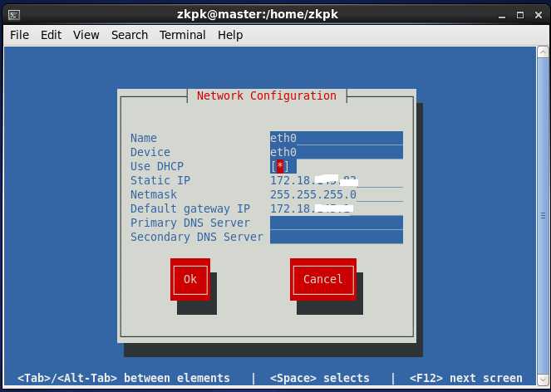Click the '<Space> selects' hint
This screenshot has width=551, height=392.
coord(320,379)
